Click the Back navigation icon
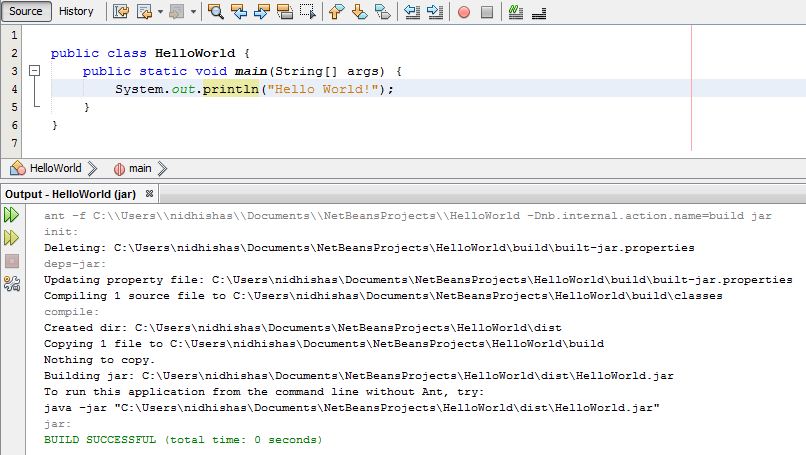806x455 pixels. pos(145,11)
